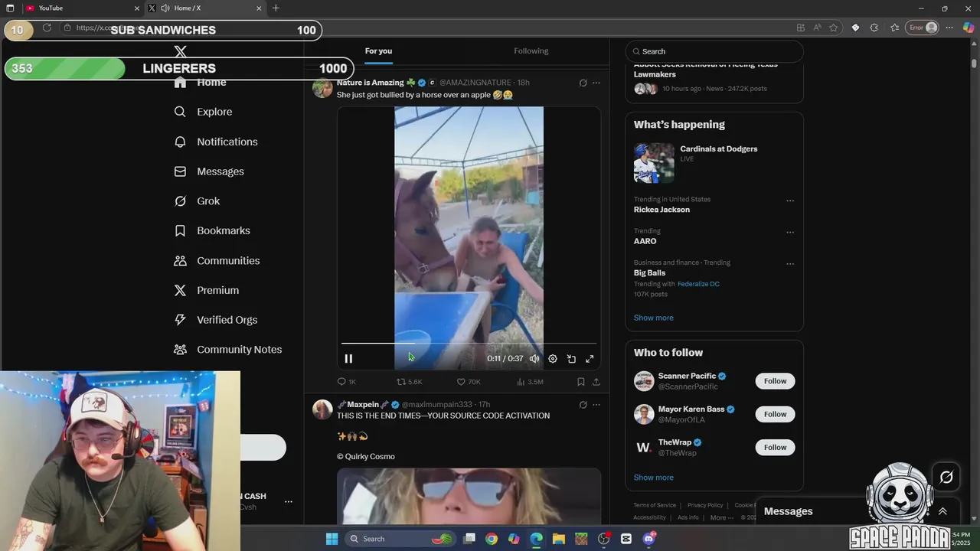Expand the More footer menu

pos(721,517)
